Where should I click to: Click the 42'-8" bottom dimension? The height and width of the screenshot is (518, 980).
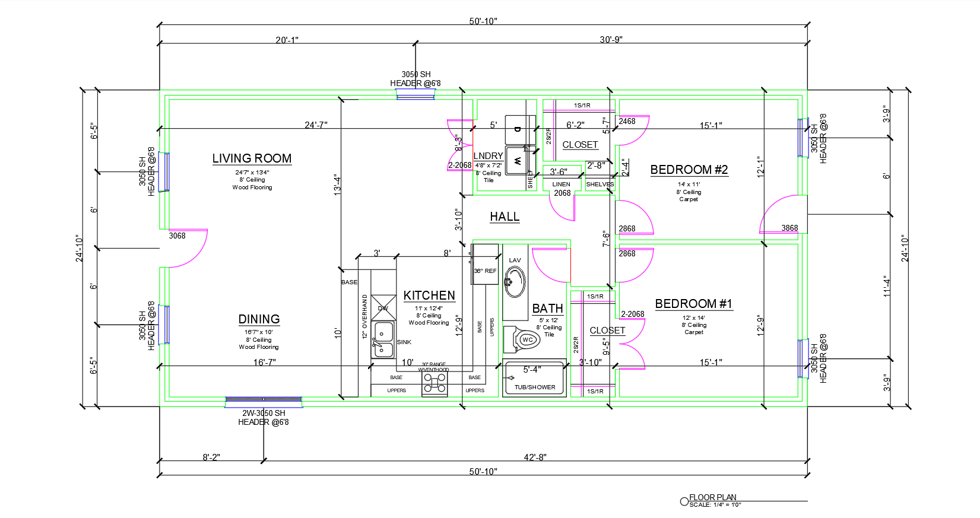click(x=535, y=457)
